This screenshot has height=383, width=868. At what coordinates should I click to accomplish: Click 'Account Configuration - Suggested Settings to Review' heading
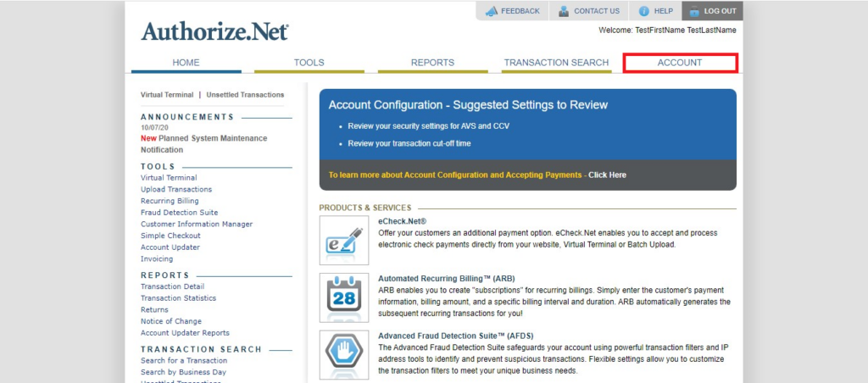(468, 104)
